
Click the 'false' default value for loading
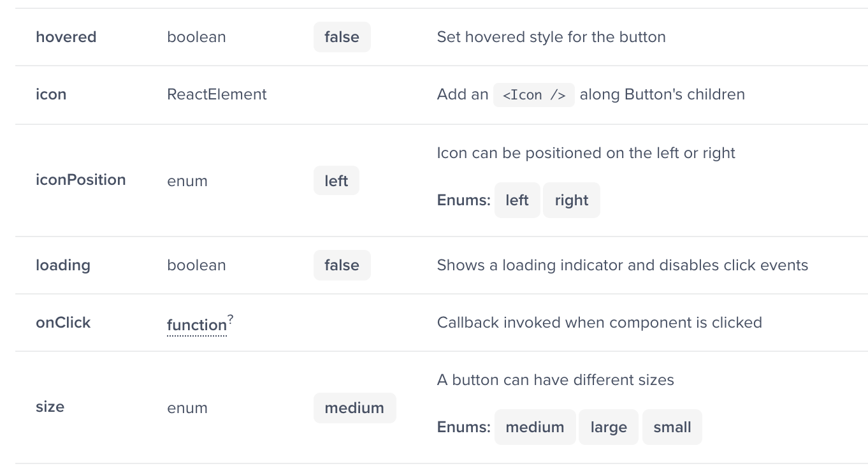(342, 265)
